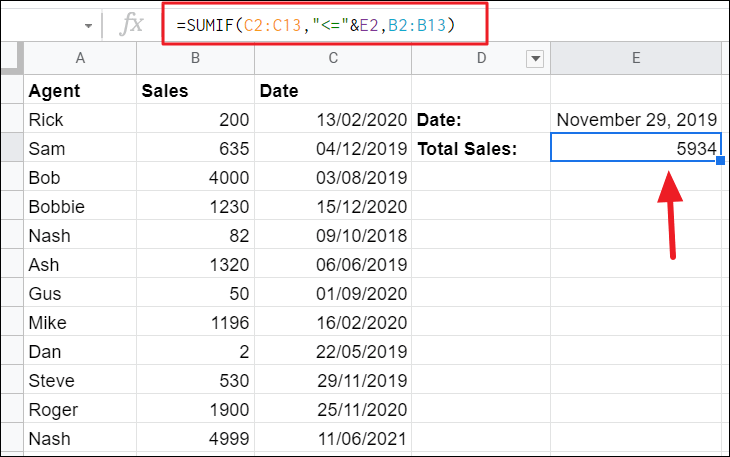
Task: Click the fill handle on cell E3
Action: 720,162
